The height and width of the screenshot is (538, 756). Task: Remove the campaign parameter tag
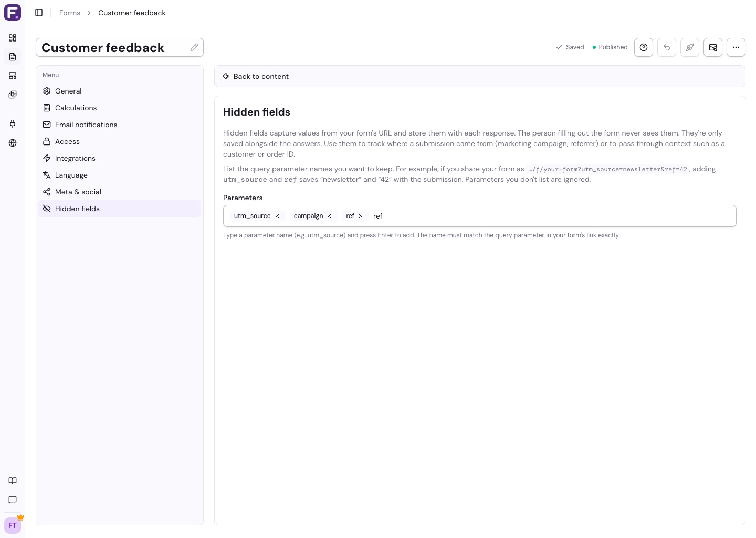click(329, 216)
